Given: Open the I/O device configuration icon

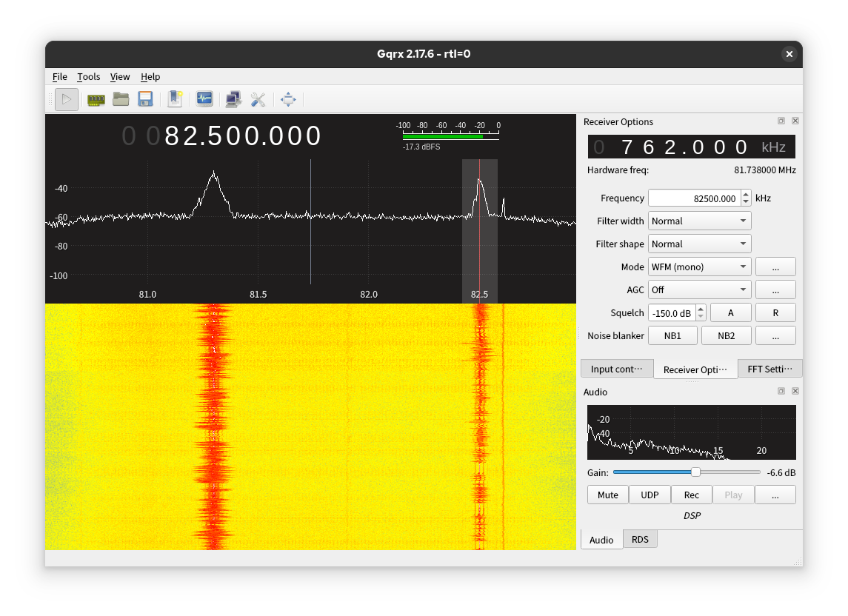Looking at the screenshot, I should click(96, 99).
